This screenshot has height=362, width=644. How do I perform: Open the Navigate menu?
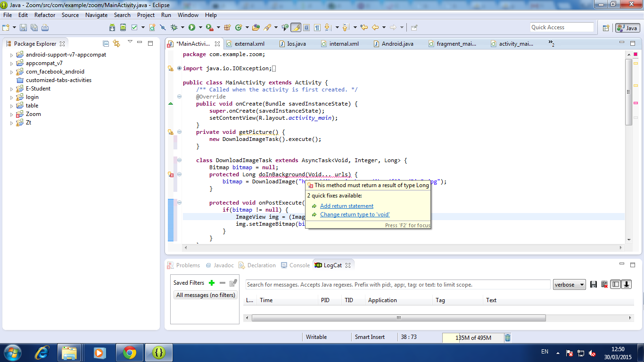click(96, 15)
